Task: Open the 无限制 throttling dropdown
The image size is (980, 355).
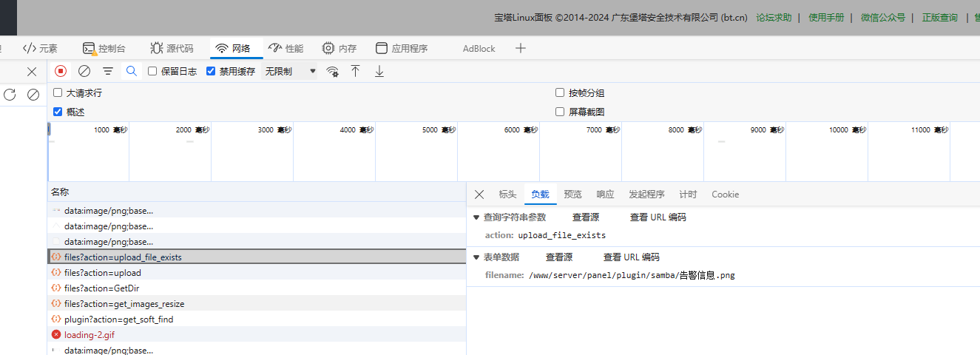Action: point(290,71)
